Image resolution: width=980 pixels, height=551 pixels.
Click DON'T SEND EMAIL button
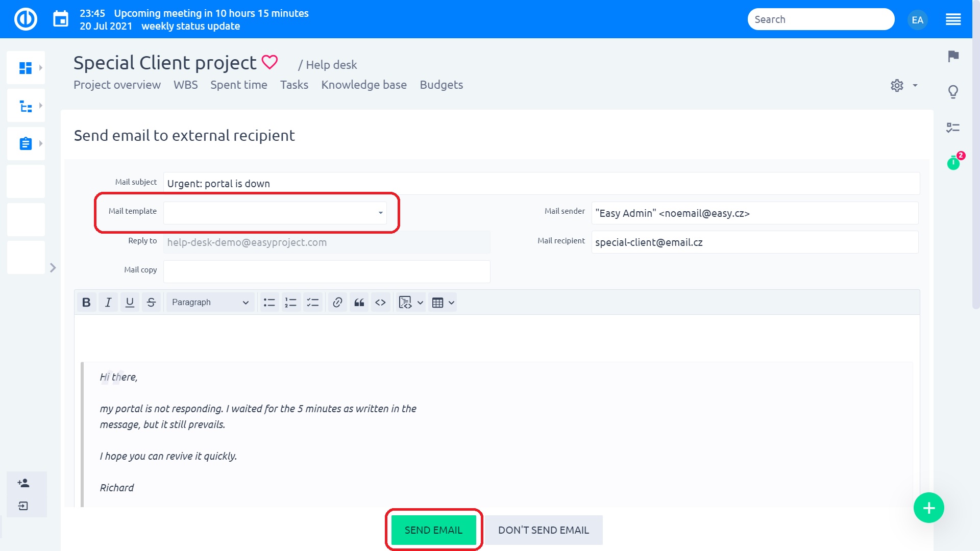tap(544, 530)
